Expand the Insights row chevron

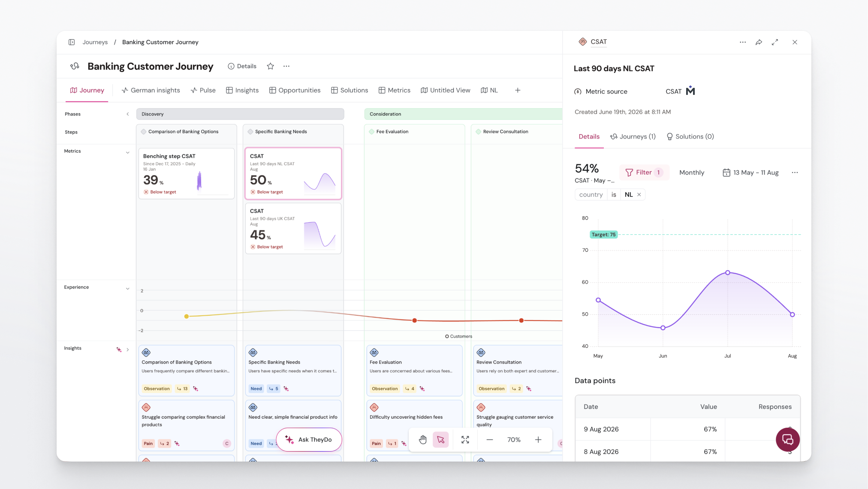127,350
